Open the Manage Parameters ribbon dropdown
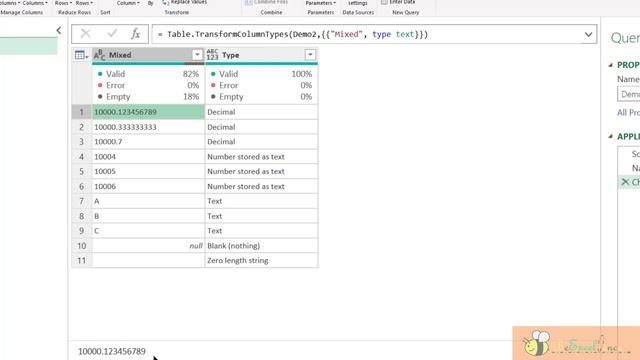 (x=320, y=3)
